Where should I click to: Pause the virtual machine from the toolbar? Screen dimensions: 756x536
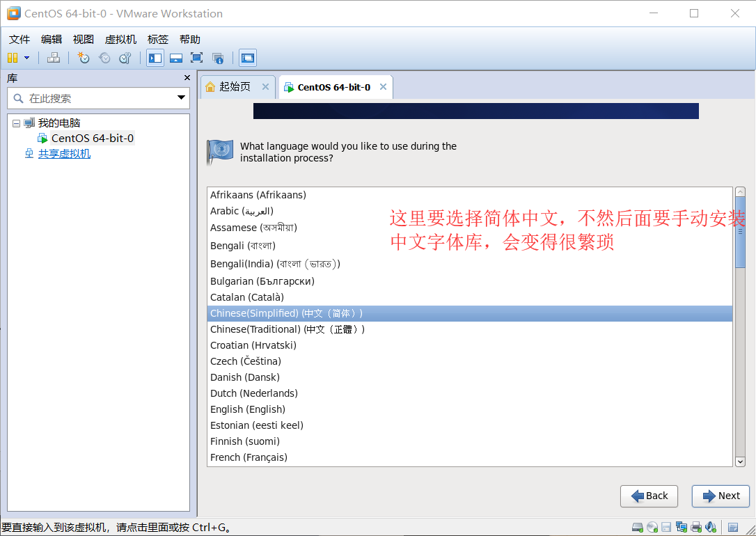point(13,58)
